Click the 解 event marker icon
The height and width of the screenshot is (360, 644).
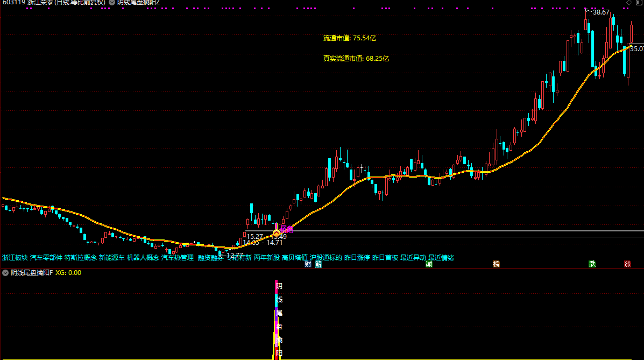pyautogui.click(x=318, y=264)
